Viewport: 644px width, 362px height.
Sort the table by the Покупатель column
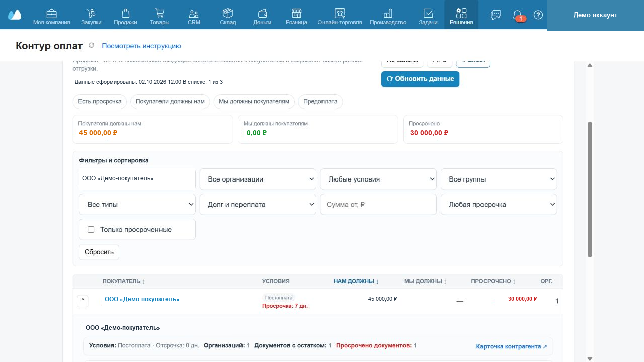(124, 281)
